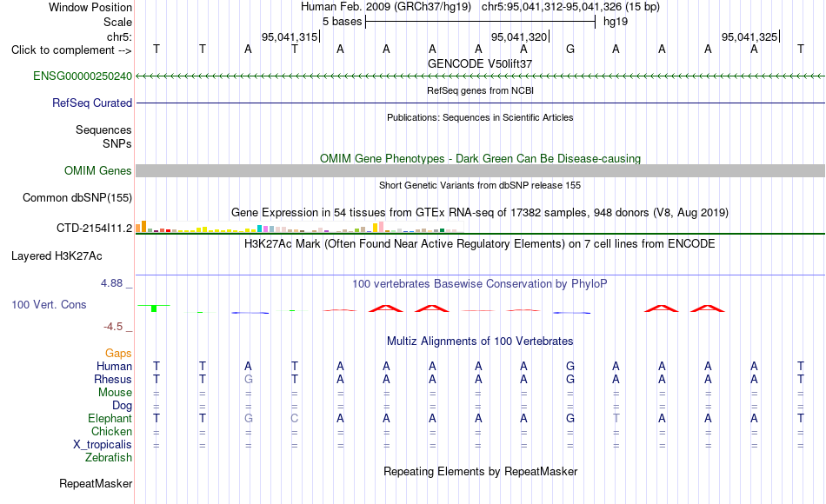Click the OMIM Gene Phenotypes track title

click(481, 158)
